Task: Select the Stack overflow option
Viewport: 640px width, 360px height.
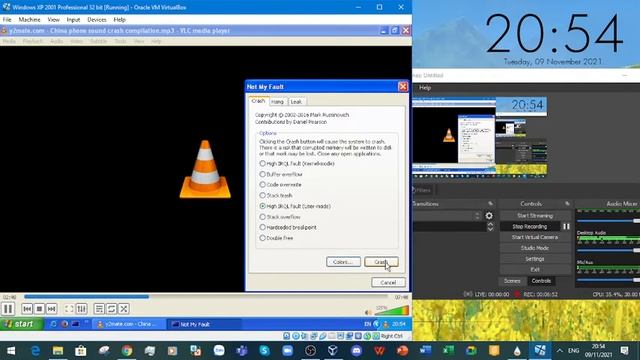Action: (x=280, y=217)
